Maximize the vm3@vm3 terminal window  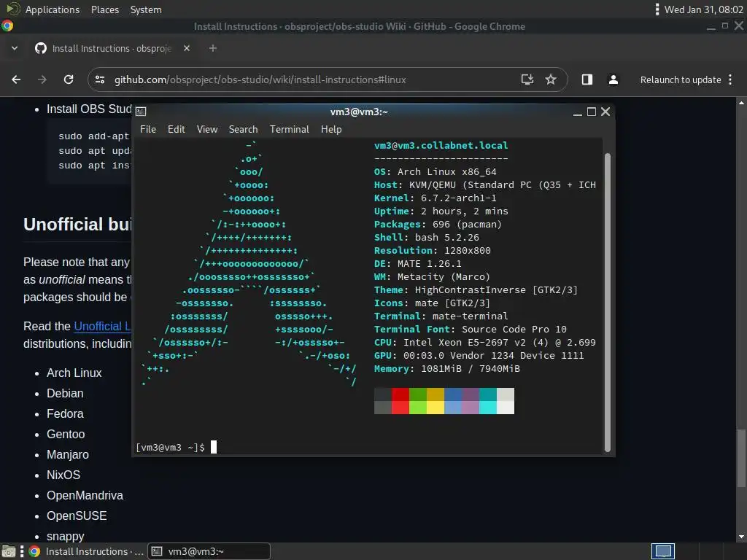(x=591, y=112)
